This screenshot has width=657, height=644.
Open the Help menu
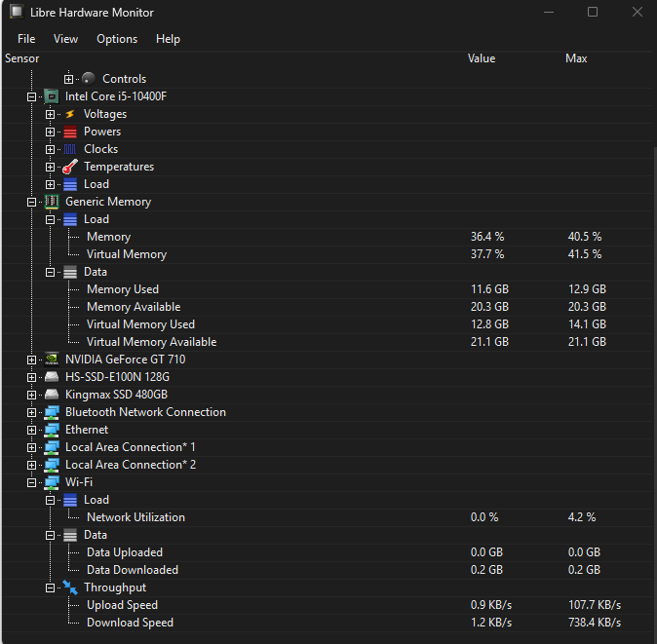168,39
